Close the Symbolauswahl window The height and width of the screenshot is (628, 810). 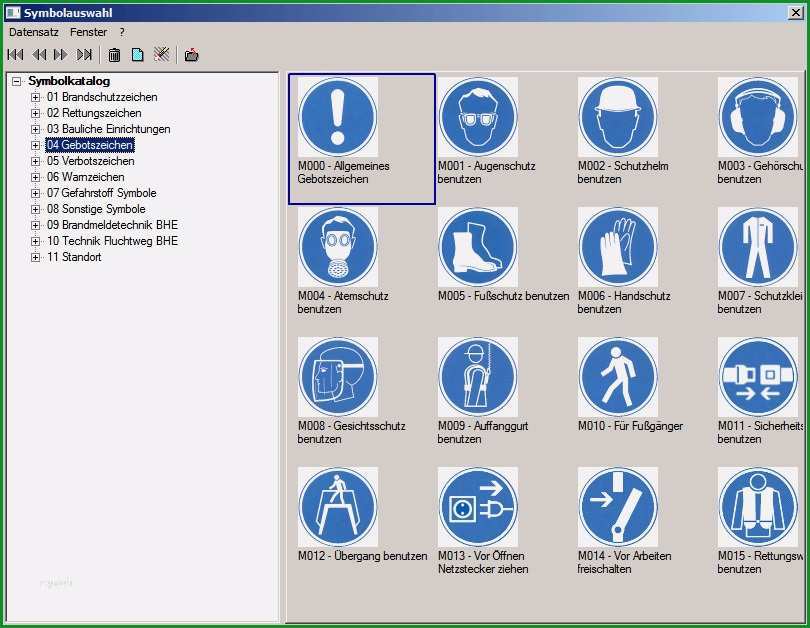[x=796, y=12]
